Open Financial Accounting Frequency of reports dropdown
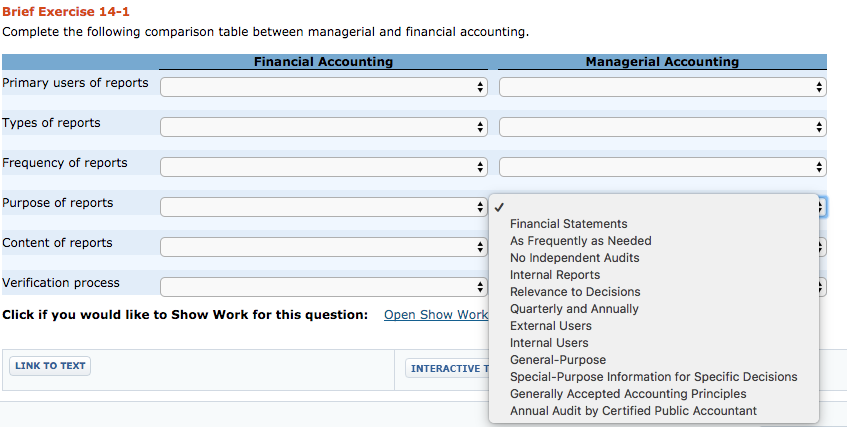This screenshot has height=427, width=847. tap(324, 167)
